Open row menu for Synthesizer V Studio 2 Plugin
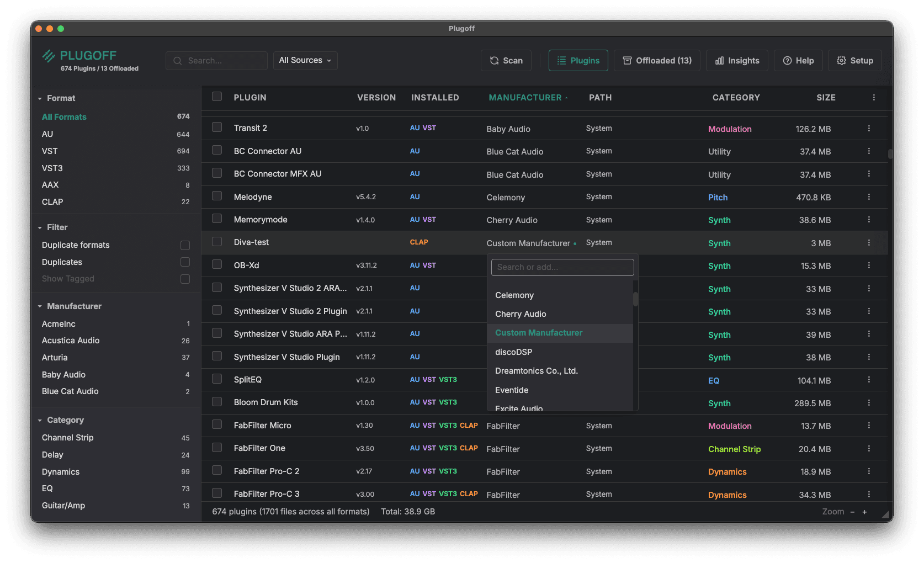 pyautogui.click(x=869, y=311)
